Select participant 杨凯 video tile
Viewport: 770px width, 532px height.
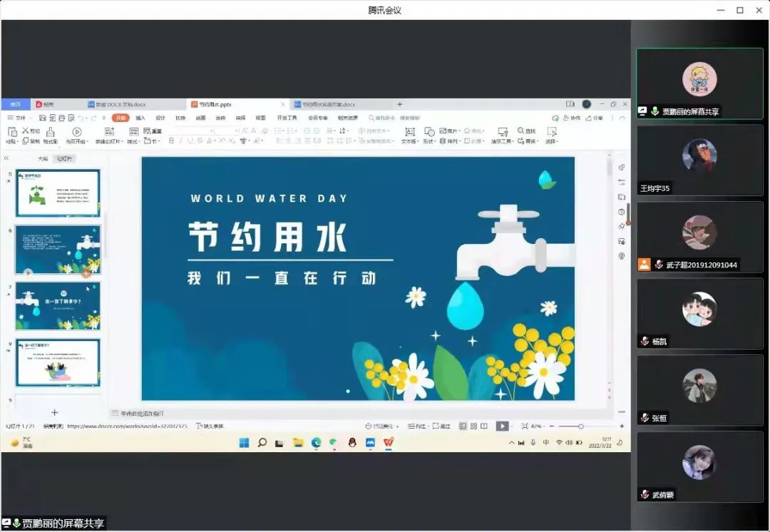(700, 314)
